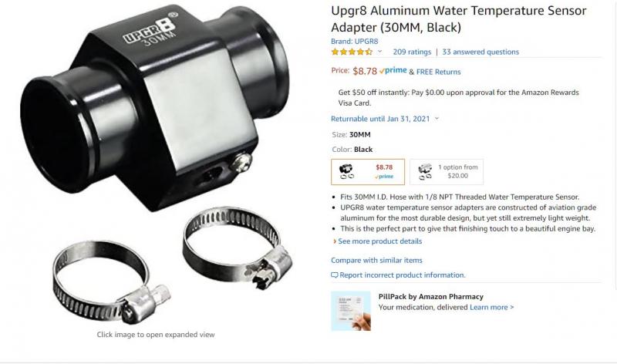The height and width of the screenshot is (364, 617).
Task: Open the PillPack pharmacy ad image
Action: (x=351, y=311)
